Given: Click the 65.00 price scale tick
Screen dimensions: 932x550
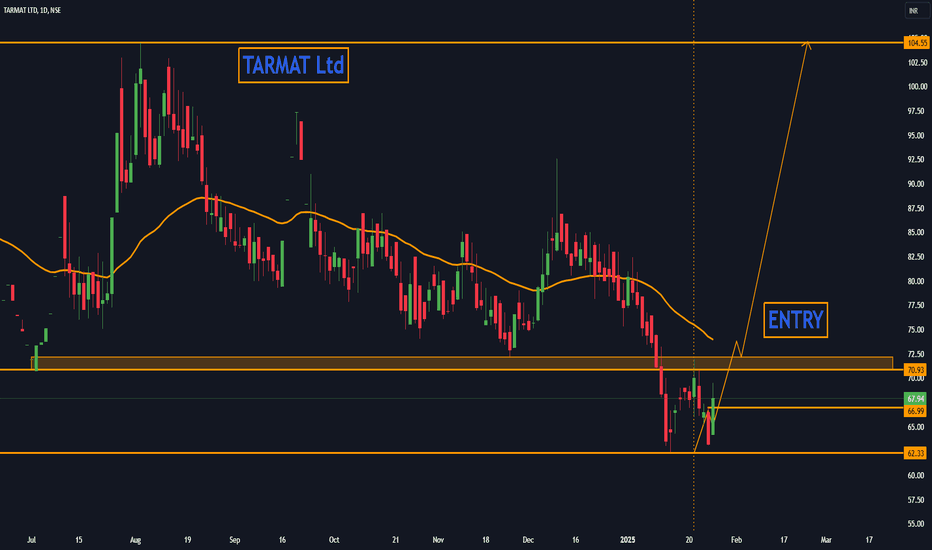Looking at the screenshot, I should click(917, 427).
